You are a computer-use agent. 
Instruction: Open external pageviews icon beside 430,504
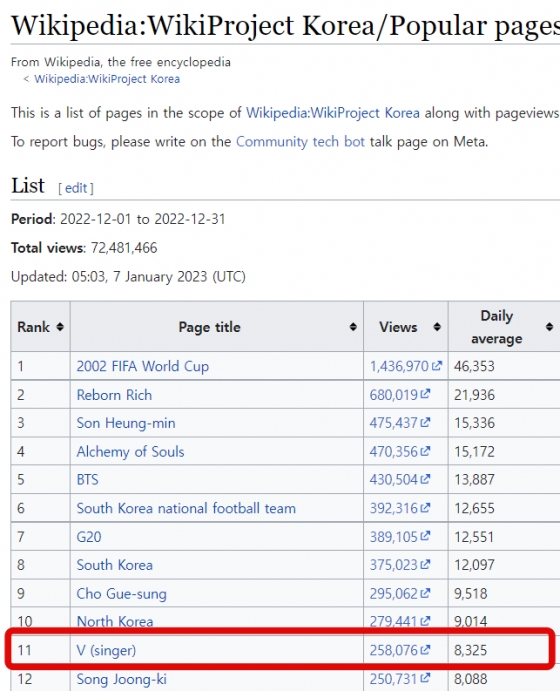click(425, 479)
